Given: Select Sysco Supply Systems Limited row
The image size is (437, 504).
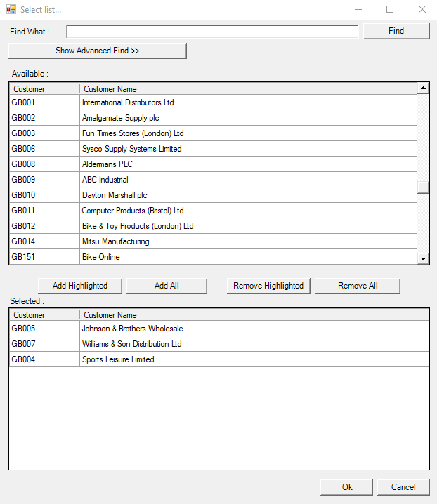Looking at the screenshot, I should point(131,149).
